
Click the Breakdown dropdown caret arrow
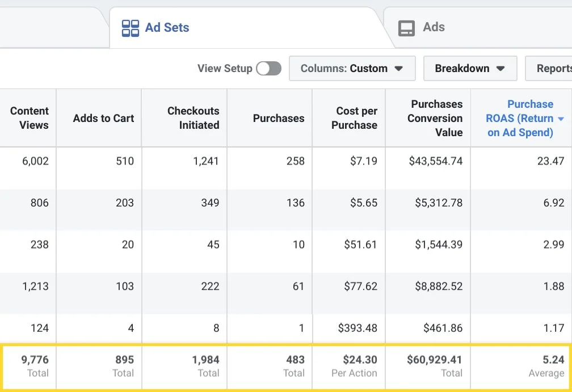click(500, 69)
